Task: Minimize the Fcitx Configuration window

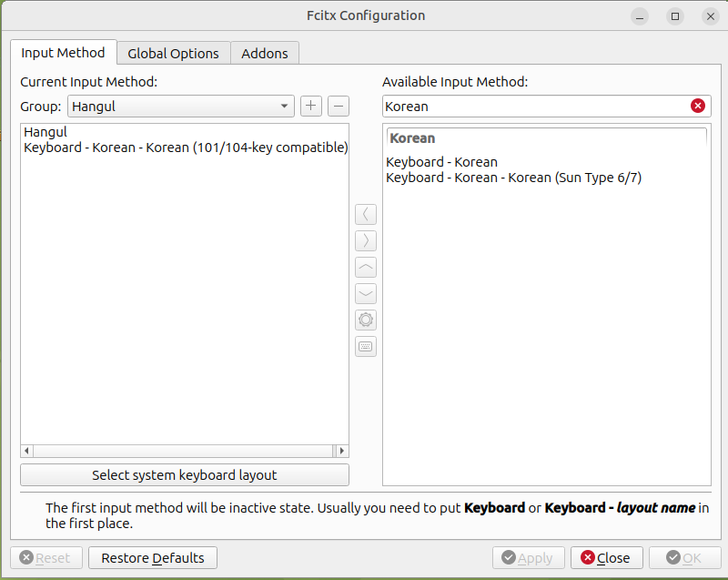Action: (640, 16)
